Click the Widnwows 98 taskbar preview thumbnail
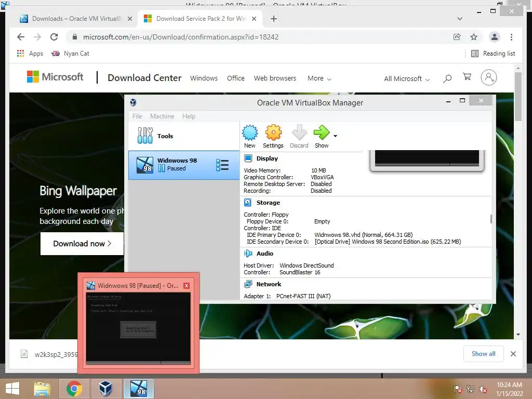This screenshot has height=399, width=532. pos(138,328)
